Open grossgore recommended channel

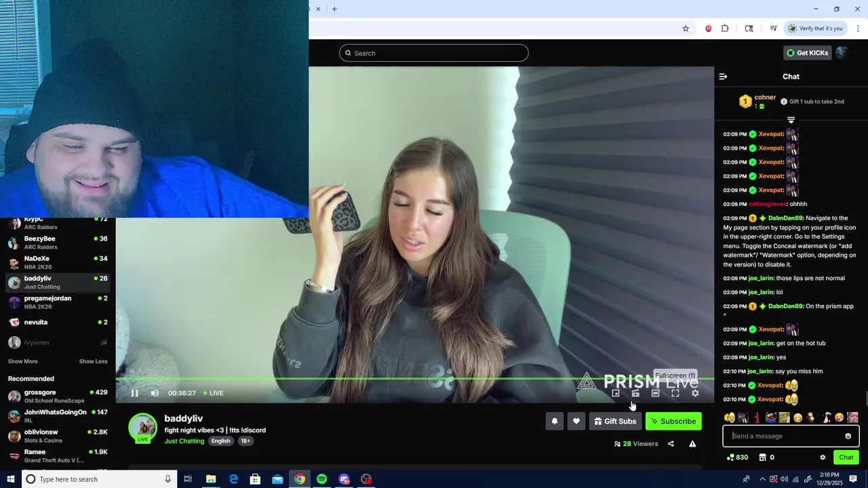58,396
